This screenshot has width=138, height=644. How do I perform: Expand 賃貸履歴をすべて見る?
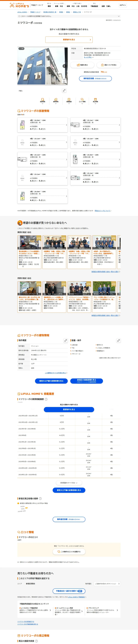tap(69, 483)
